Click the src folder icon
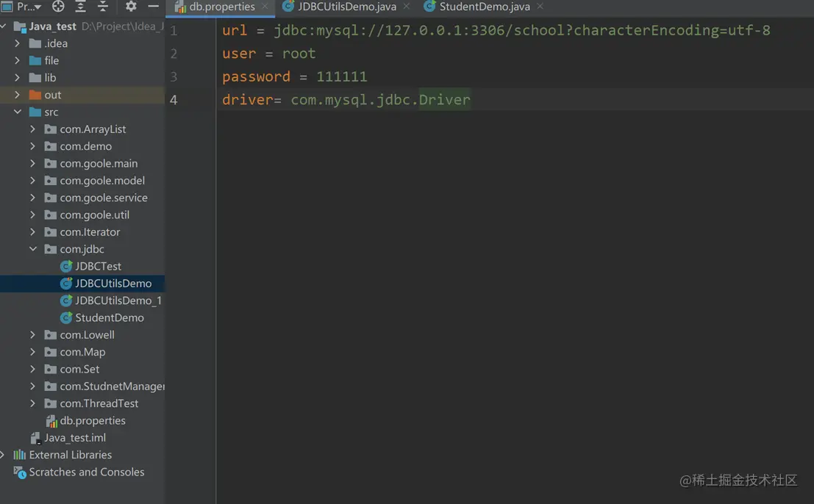Viewport: 814px width, 504px height. tap(35, 112)
